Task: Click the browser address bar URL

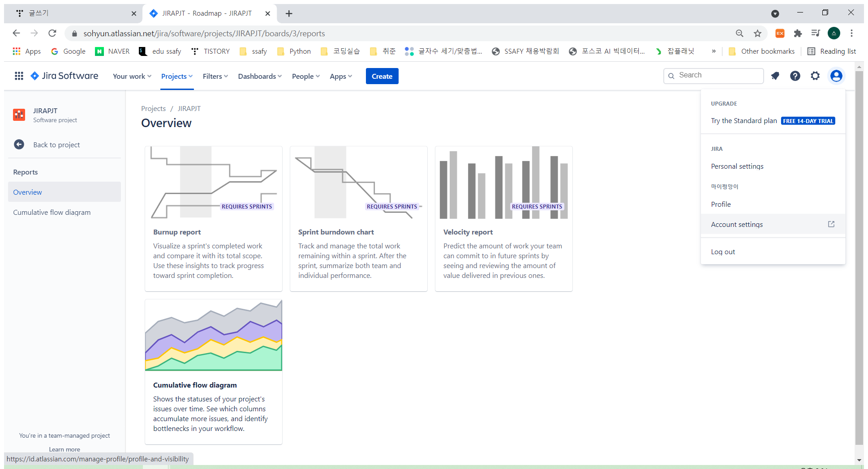Action: [x=204, y=34]
